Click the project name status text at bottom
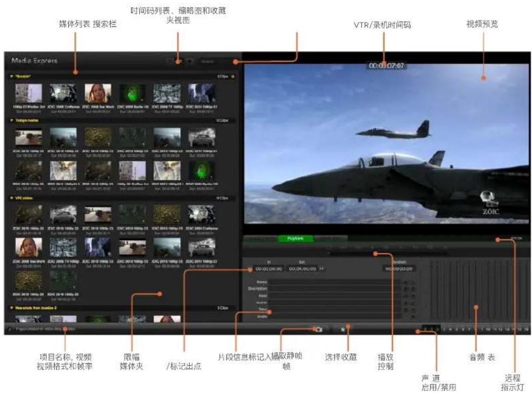The image size is (532, 394). (x=45, y=329)
